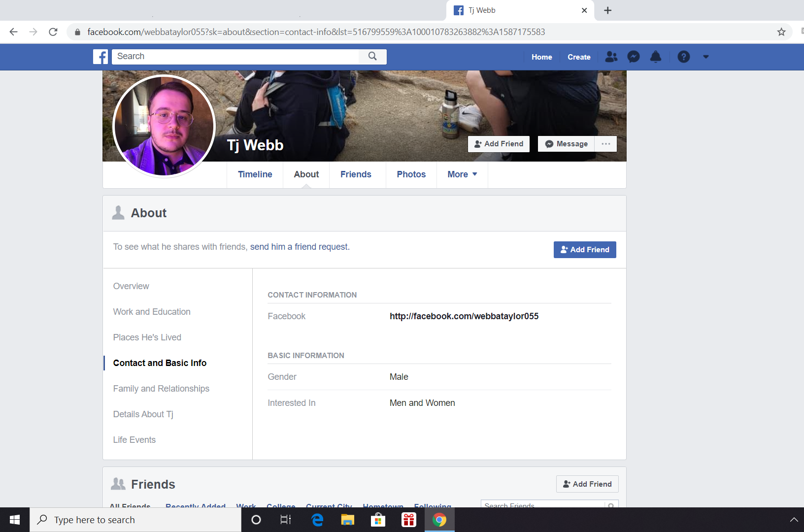Click the search magnifier button

[373, 57]
